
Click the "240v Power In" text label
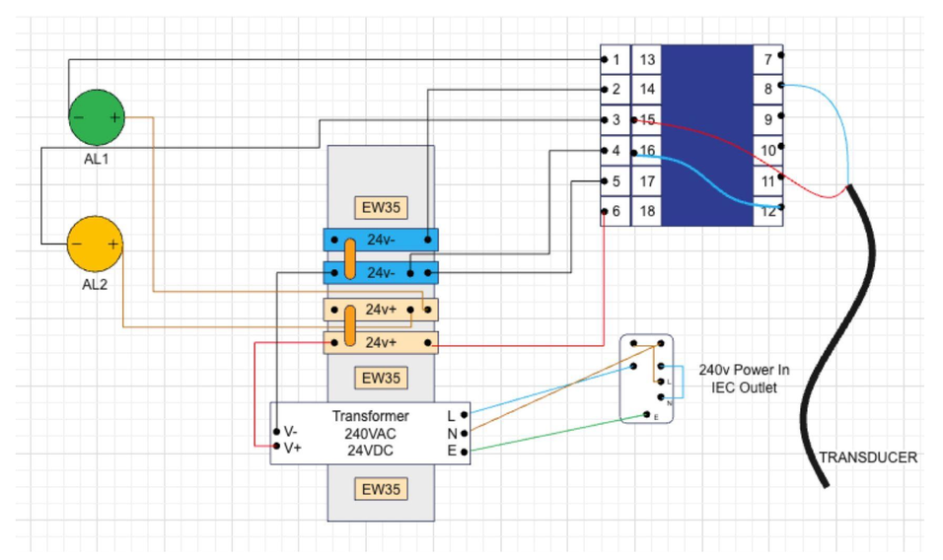[745, 370]
